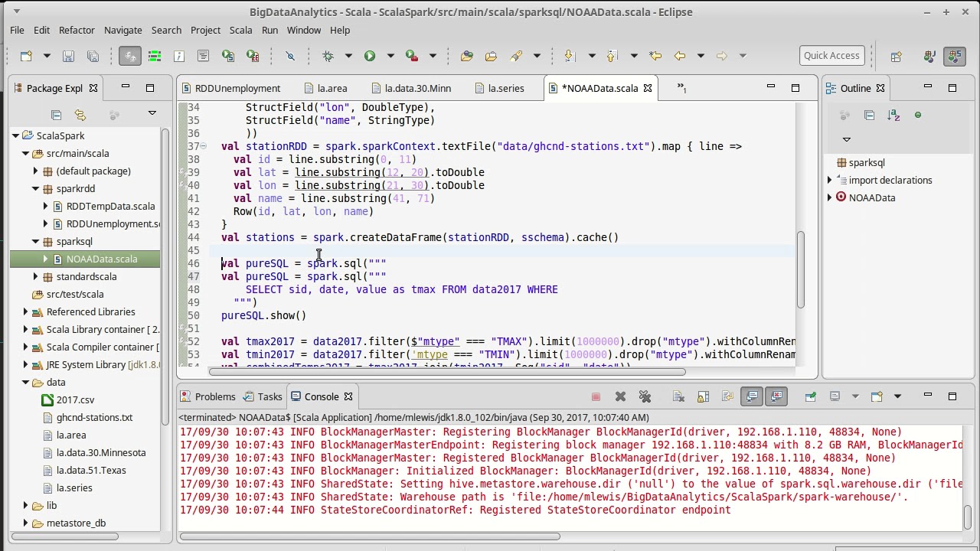Sort the Outline alphabetically

[x=893, y=115]
